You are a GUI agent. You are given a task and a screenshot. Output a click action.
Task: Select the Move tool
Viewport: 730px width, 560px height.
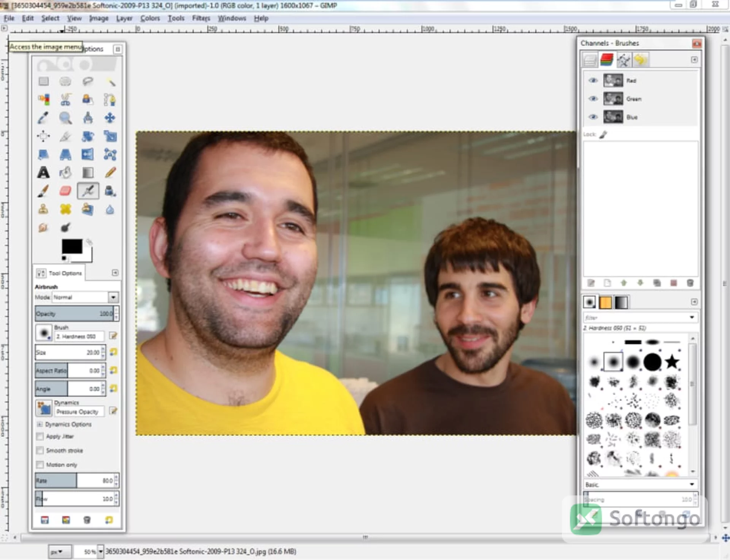(x=110, y=118)
